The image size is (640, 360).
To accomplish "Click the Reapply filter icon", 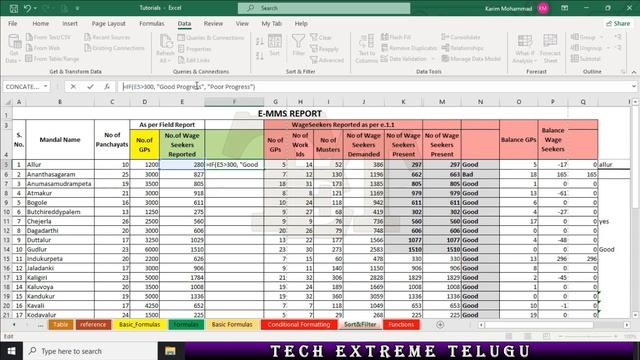I will [313, 49].
